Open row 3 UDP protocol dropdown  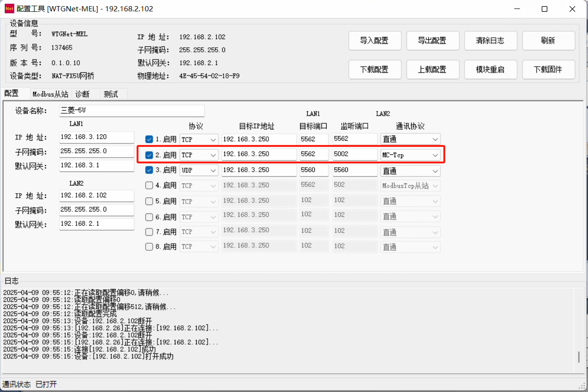(x=199, y=170)
